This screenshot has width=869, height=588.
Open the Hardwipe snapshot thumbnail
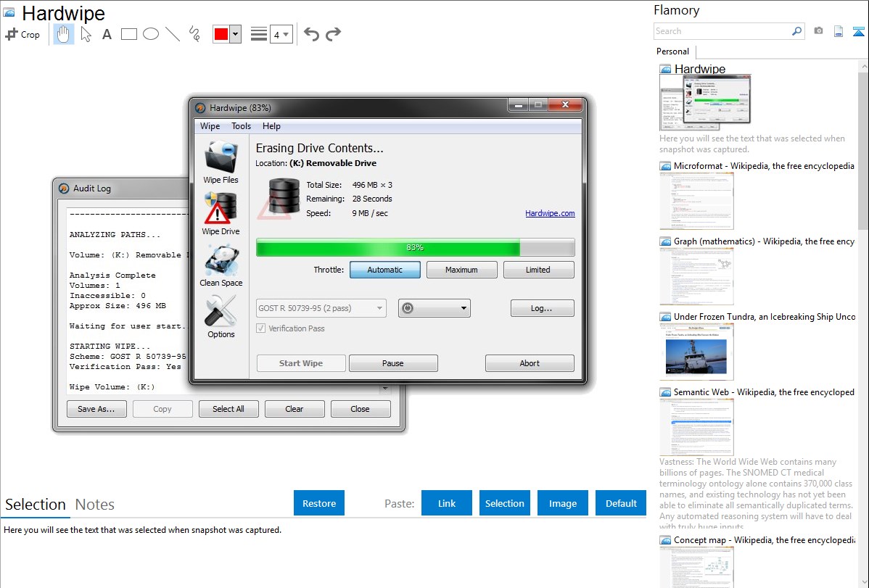(705, 102)
